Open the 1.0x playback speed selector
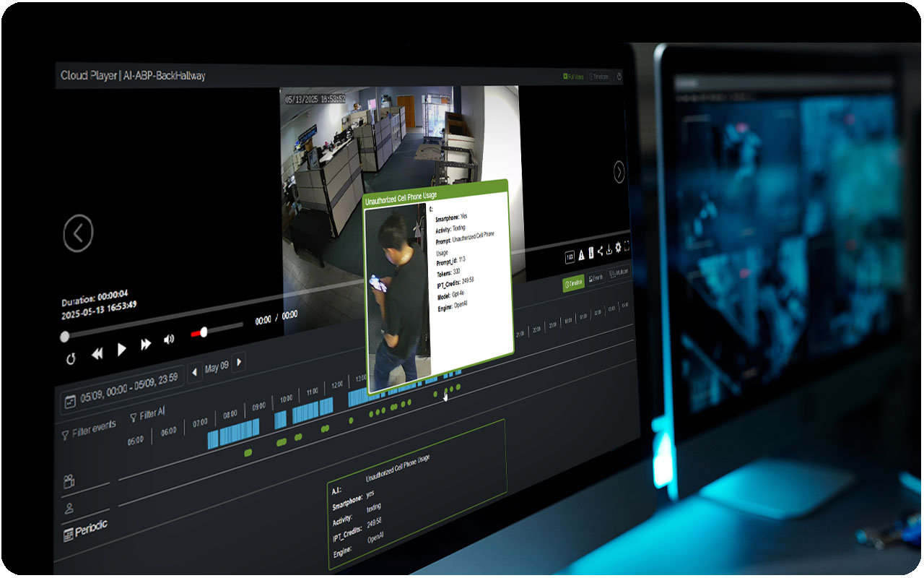The width and height of the screenshot is (924, 578). (x=570, y=256)
